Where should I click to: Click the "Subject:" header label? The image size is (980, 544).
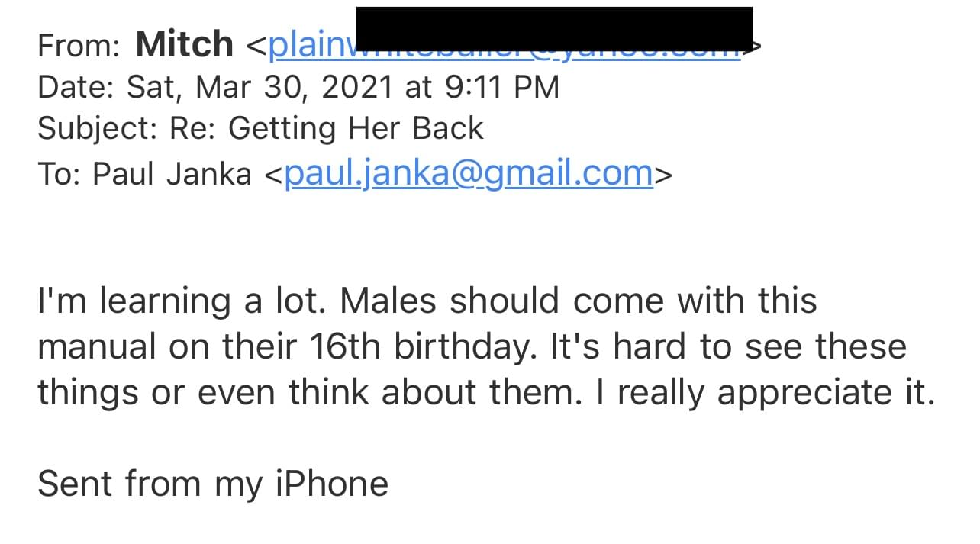coord(98,129)
